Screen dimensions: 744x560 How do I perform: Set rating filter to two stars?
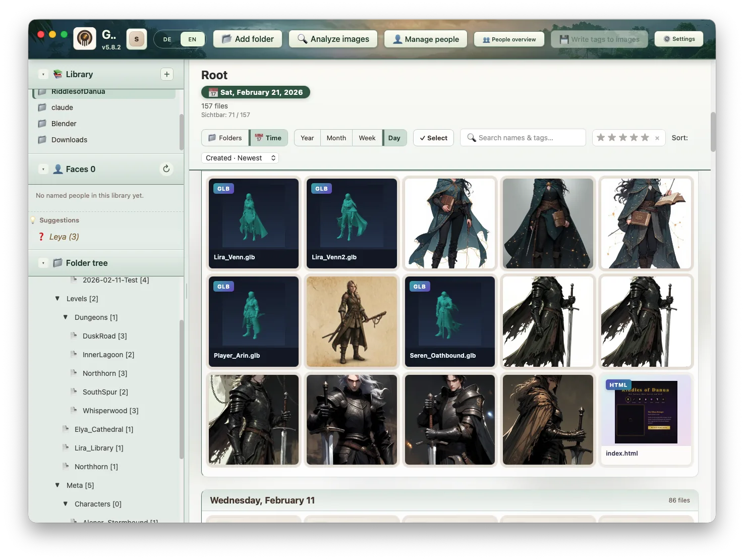click(612, 137)
